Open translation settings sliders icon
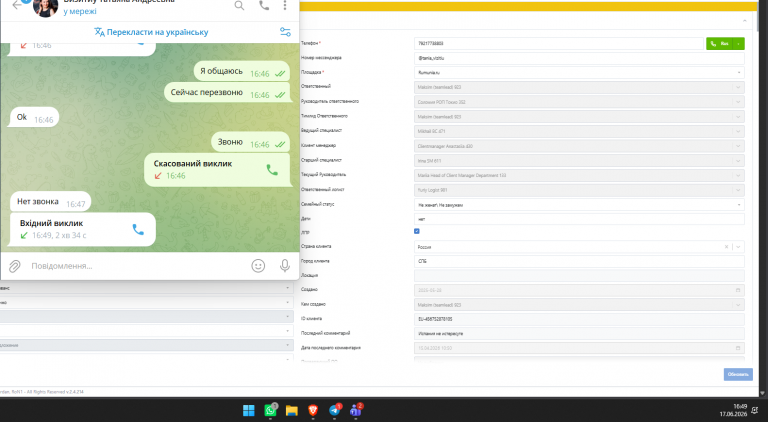 (285, 32)
